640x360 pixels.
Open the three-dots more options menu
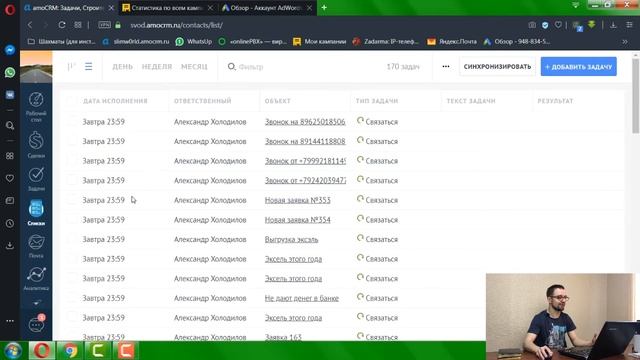click(446, 67)
